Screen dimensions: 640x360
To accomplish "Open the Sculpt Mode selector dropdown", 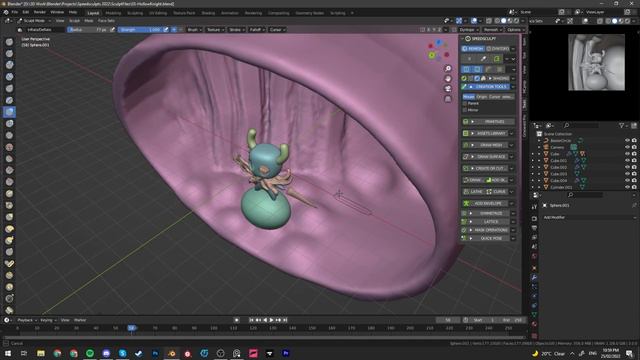I will pos(35,20).
